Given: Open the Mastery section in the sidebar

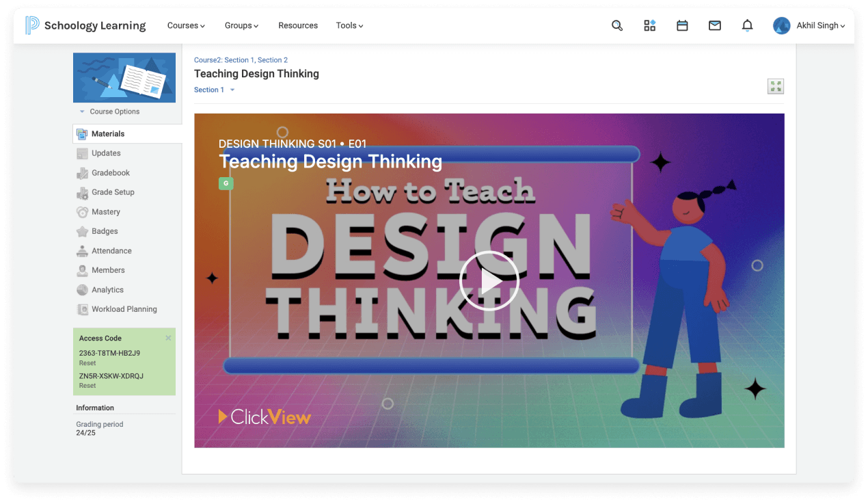Looking at the screenshot, I should 105,212.
